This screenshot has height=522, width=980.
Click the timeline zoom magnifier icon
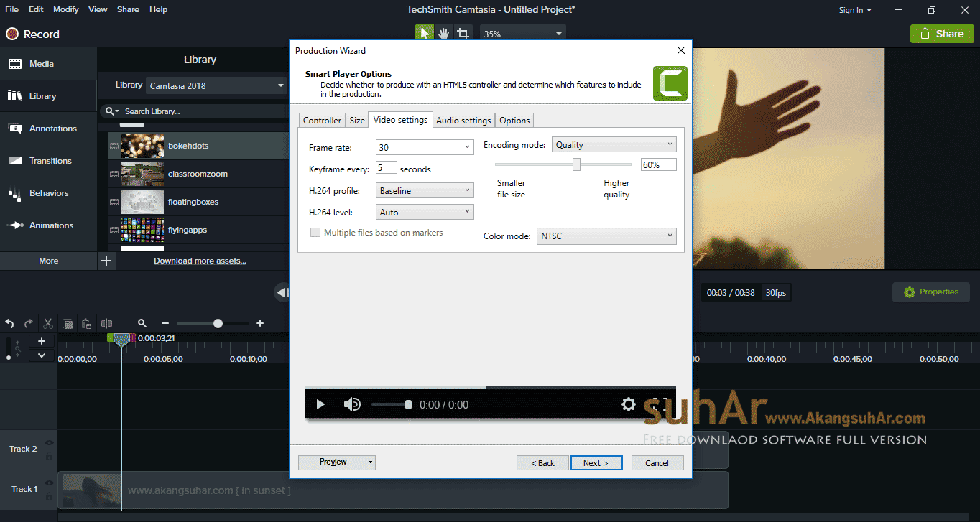click(142, 324)
